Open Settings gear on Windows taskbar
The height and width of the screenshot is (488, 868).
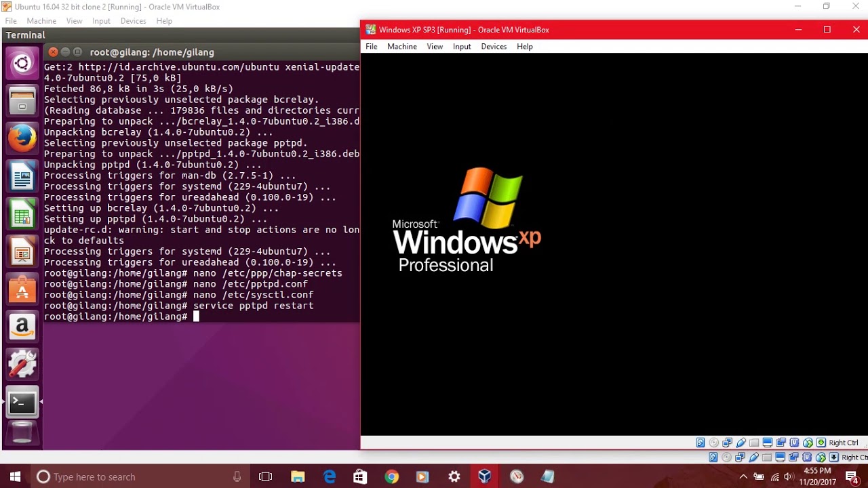(454, 476)
